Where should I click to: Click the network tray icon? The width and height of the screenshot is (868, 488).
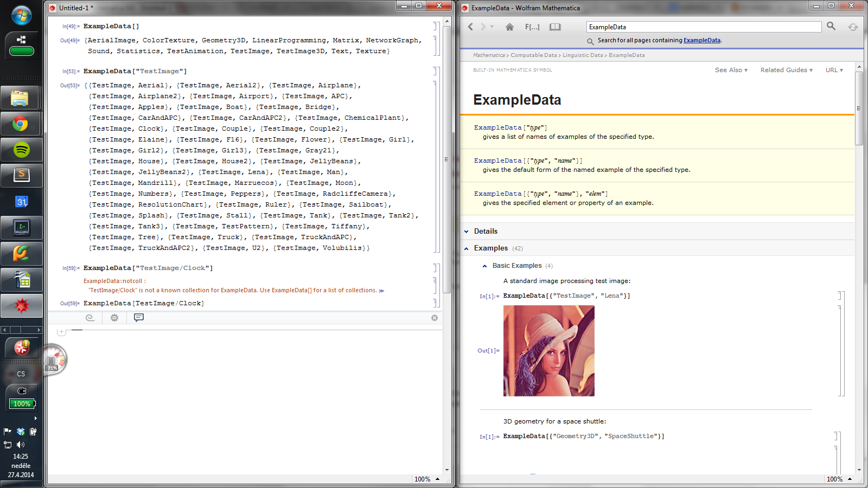click(x=8, y=445)
